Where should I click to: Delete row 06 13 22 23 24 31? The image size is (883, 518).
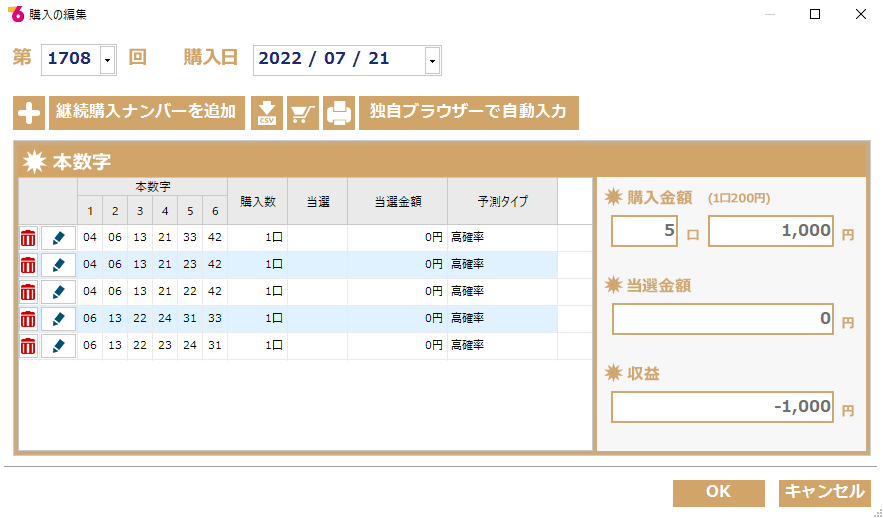coord(28,346)
